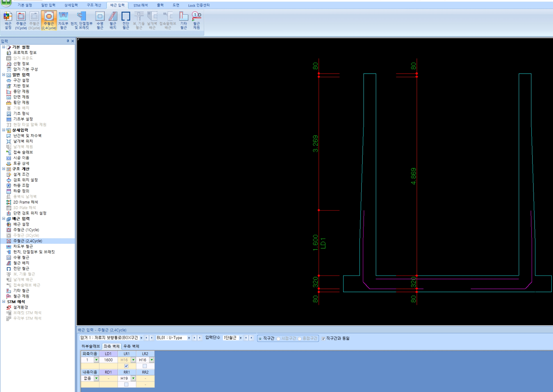The height and width of the screenshot is (392, 553).
Task: Open the BL01 : U-Type dropdown
Action: point(189,338)
